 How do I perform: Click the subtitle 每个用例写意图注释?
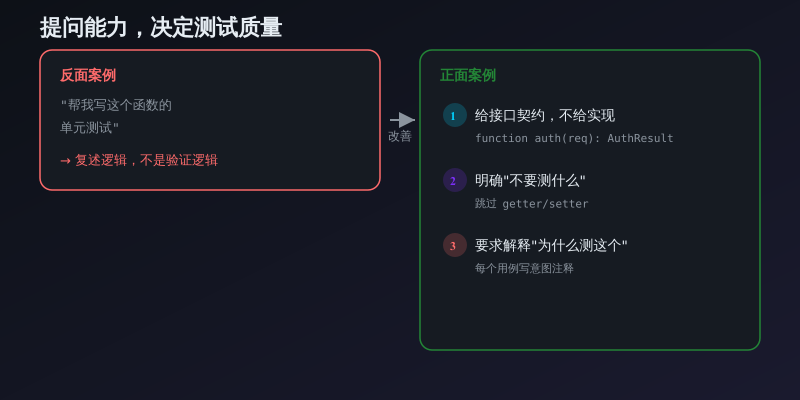(x=524, y=268)
